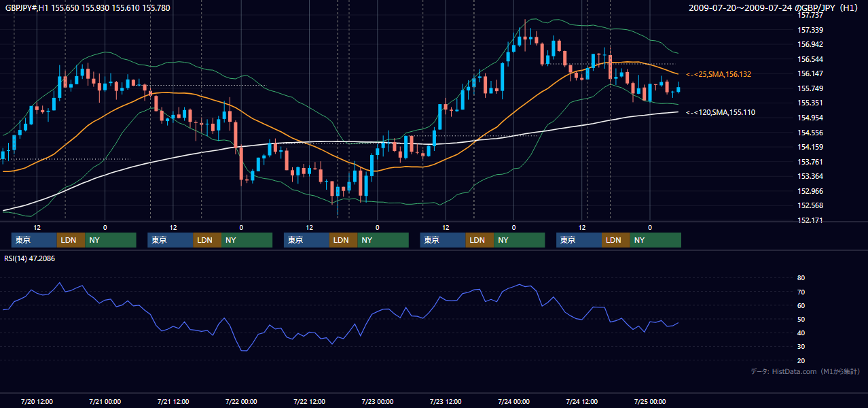868x408 pixels.
Task: Click the 153.364 price axis label
Action: point(810,176)
